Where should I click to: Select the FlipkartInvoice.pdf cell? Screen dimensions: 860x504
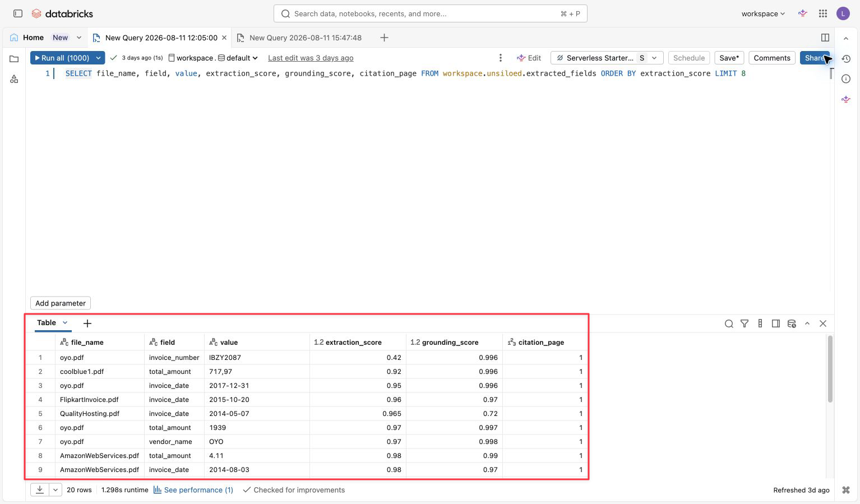(100, 399)
